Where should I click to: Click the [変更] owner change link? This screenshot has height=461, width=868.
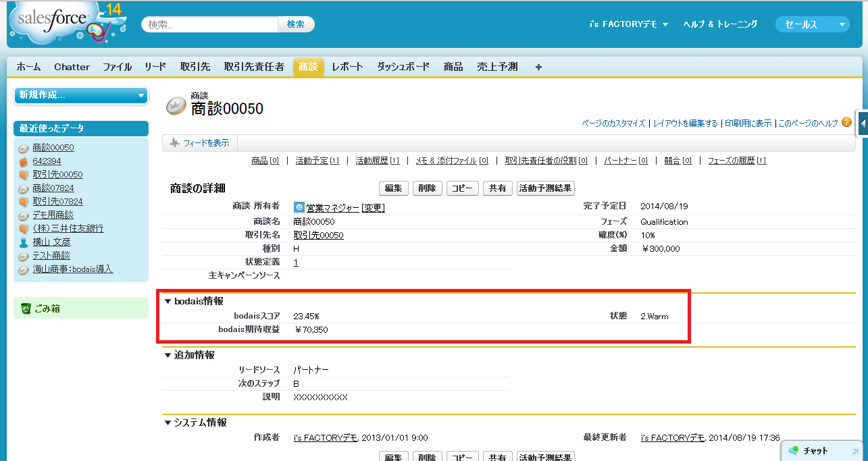point(373,208)
